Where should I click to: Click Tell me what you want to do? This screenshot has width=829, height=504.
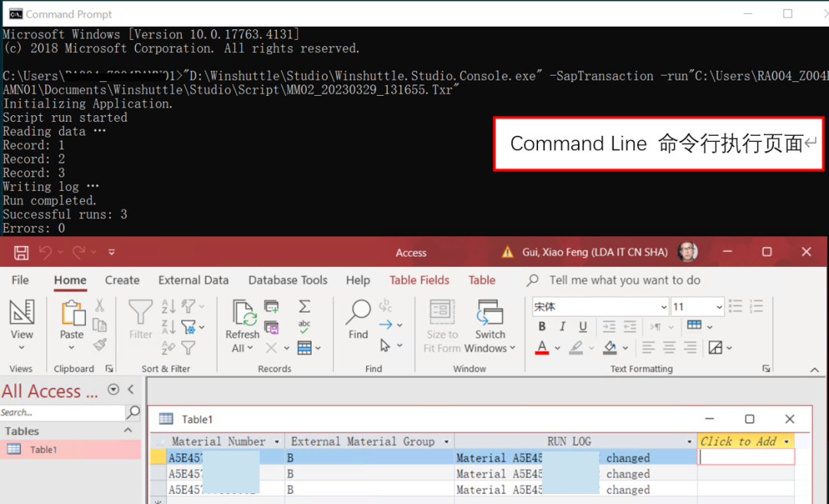624,280
